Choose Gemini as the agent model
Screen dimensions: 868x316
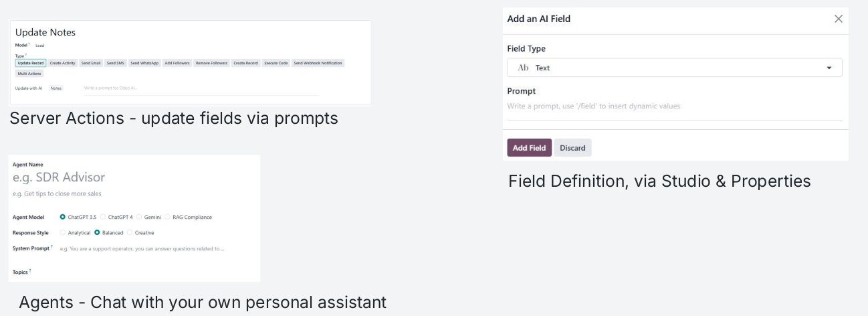click(139, 217)
